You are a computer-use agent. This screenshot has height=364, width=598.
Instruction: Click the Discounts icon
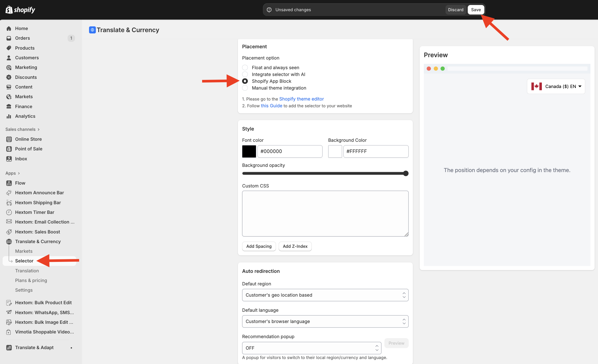coord(9,77)
